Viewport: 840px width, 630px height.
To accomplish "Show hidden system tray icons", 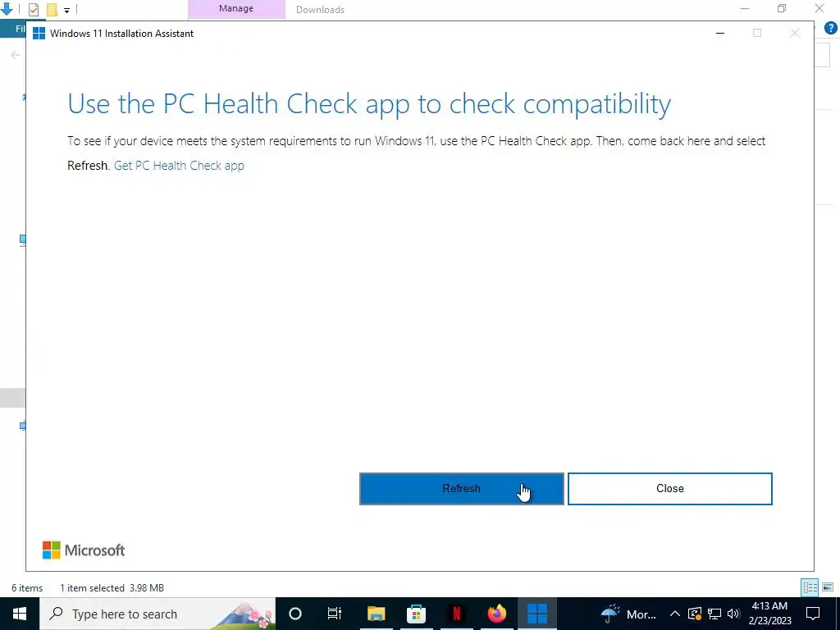I will 675,614.
